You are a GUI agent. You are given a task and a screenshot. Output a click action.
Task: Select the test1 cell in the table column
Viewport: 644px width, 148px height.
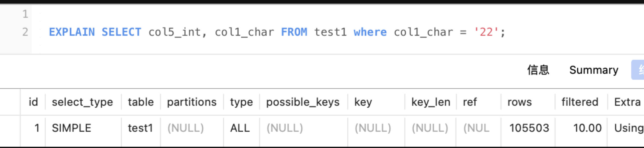click(140, 128)
